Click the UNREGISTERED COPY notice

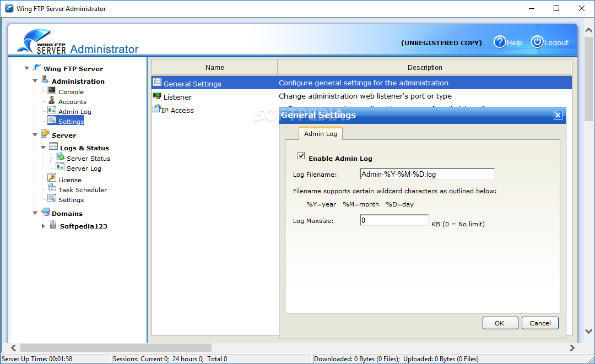click(441, 43)
